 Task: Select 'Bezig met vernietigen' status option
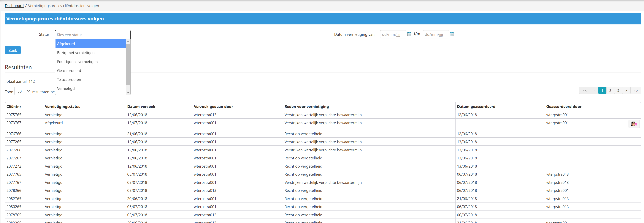pyautogui.click(x=90, y=53)
